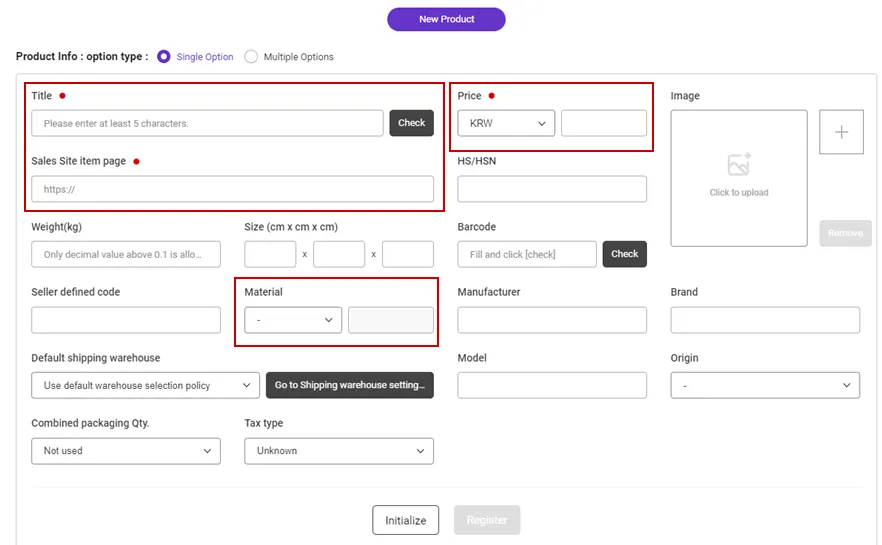The image size is (882, 545).
Task: Click the Sales Site item page field
Action: [232, 189]
